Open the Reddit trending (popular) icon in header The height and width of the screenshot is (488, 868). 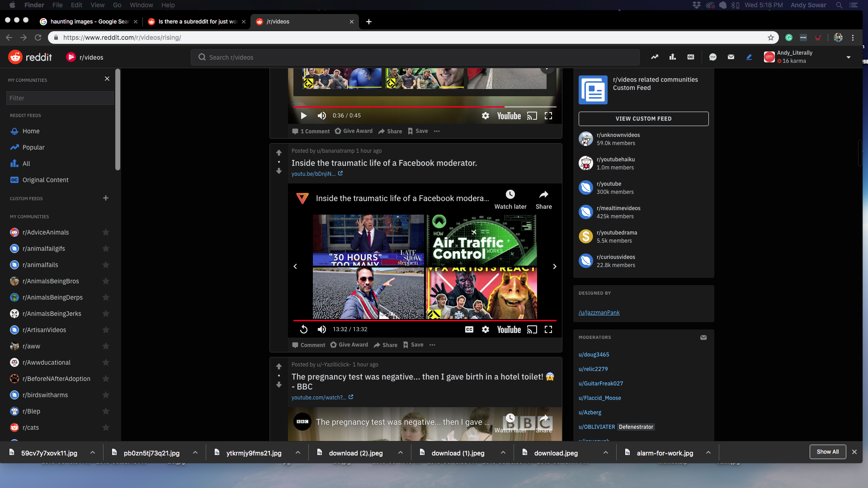click(654, 57)
